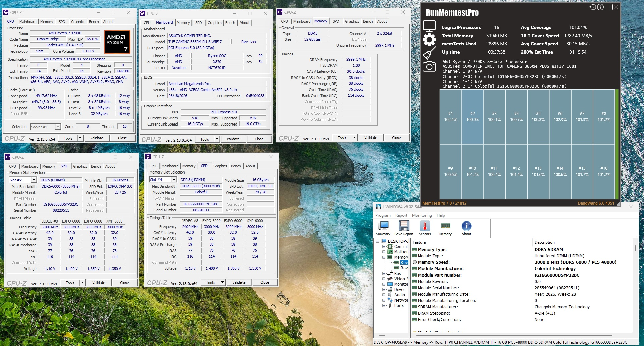Open Tools dropdown arrow in CPU-Z Memory window

point(354,138)
